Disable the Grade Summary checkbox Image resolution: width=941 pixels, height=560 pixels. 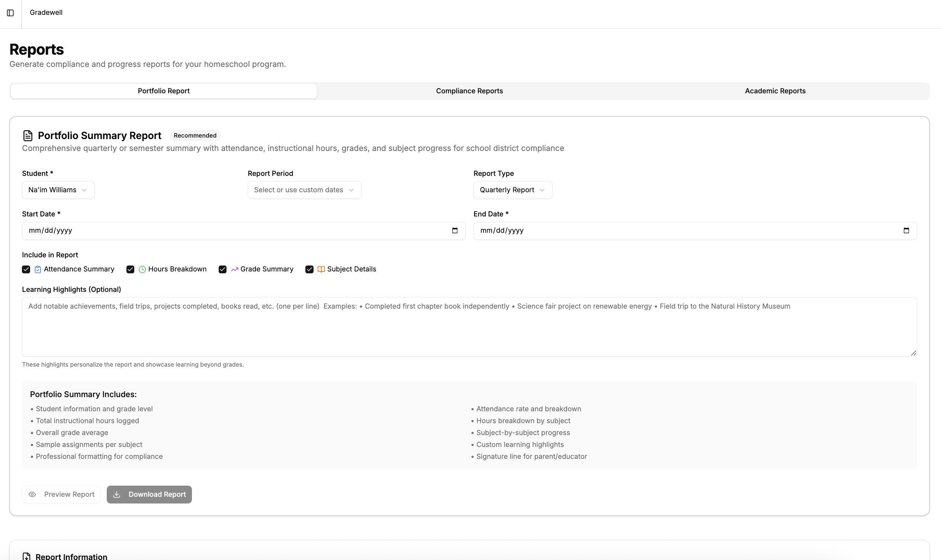pyautogui.click(x=222, y=269)
